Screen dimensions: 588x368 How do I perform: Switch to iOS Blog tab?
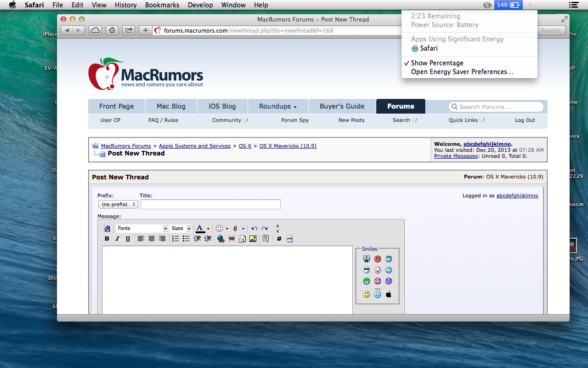click(x=222, y=106)
